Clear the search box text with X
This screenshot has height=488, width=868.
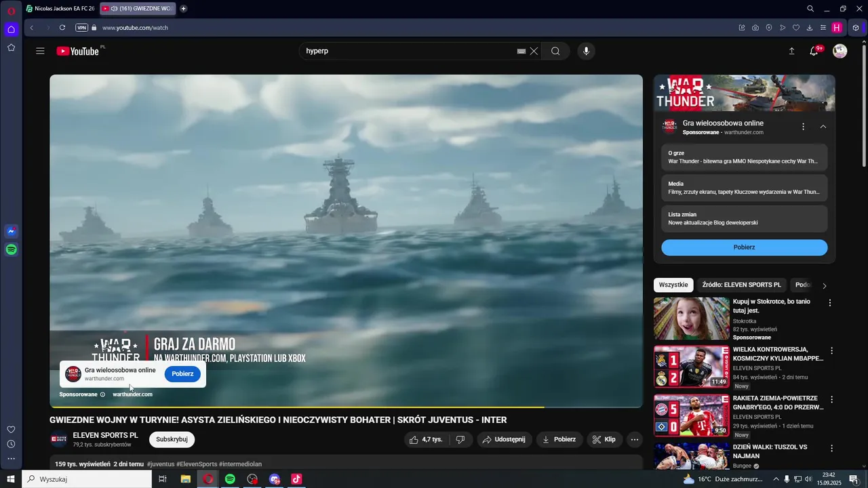coord(534,51)
